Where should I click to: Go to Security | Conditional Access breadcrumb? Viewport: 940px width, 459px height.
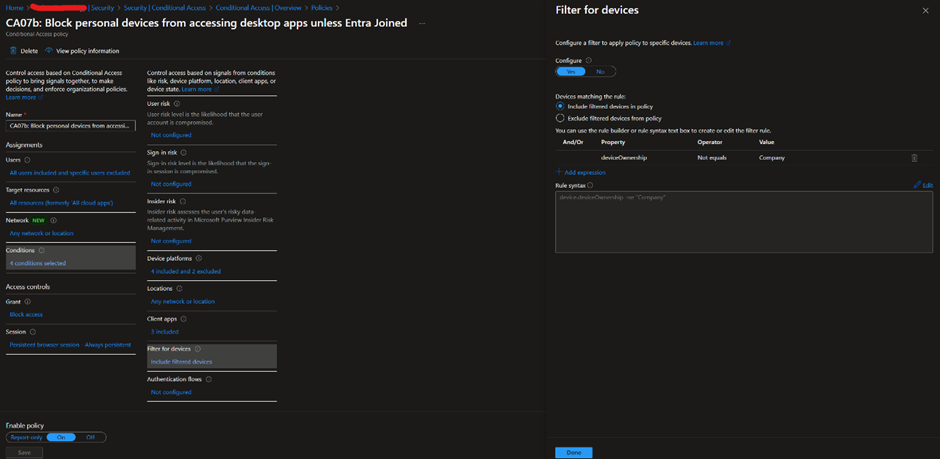click(165, 8)
